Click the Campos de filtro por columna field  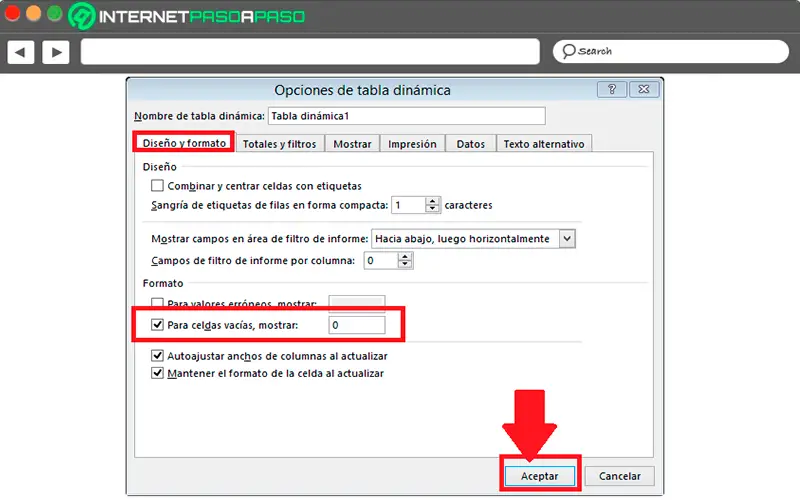[381, 261]
